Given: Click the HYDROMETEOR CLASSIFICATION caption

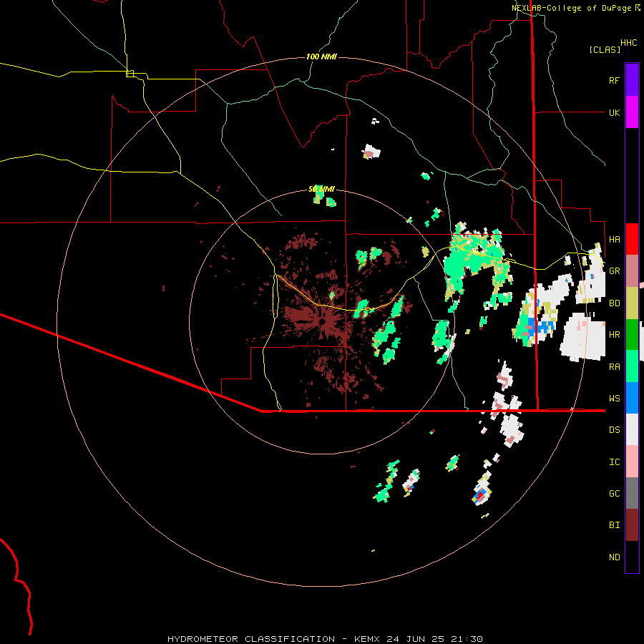Looking at the screenshot, I should [x=251, y=639].
